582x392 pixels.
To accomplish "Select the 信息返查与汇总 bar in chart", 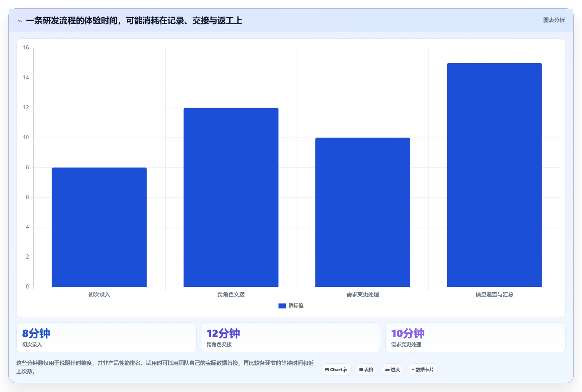I will point(494,175).
